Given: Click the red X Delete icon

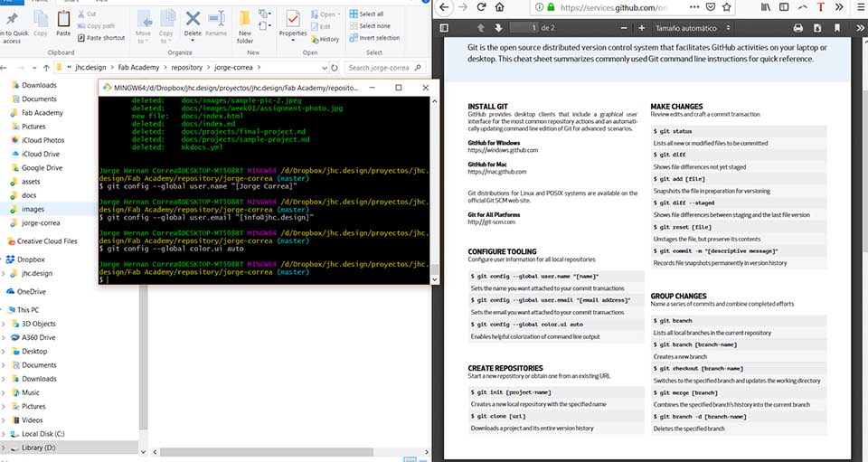Looking at the screenshot, I should pyautogui.click(x=193, y=19).
